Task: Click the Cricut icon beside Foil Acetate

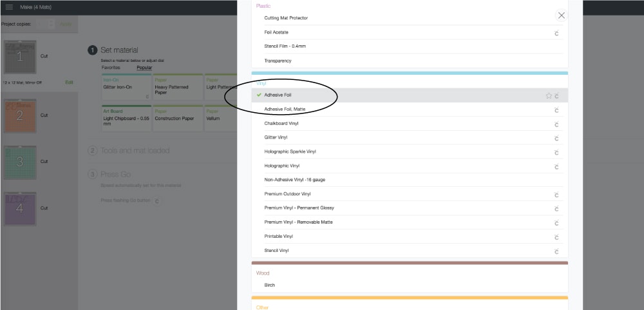Action: click(x=556, y=32)
